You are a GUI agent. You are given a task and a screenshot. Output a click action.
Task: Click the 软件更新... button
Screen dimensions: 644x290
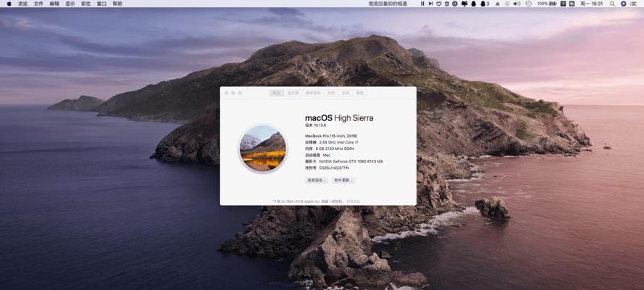click(x=343, y=181)
